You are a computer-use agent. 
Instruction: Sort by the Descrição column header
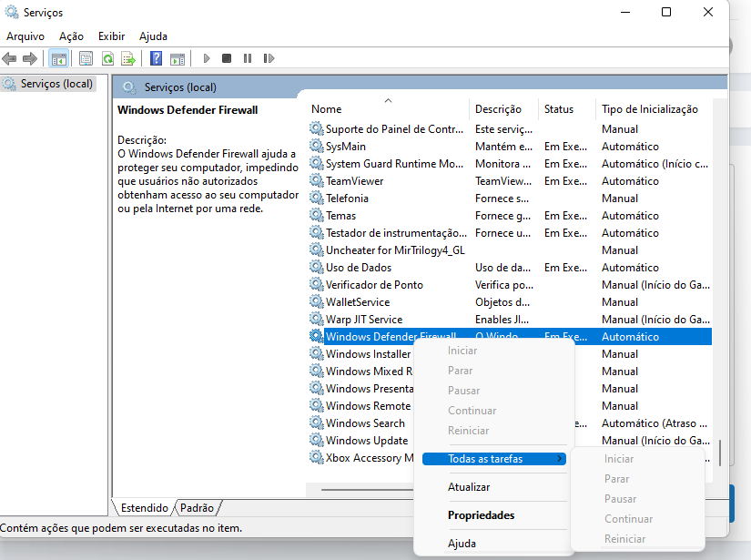tap(504, 109)
